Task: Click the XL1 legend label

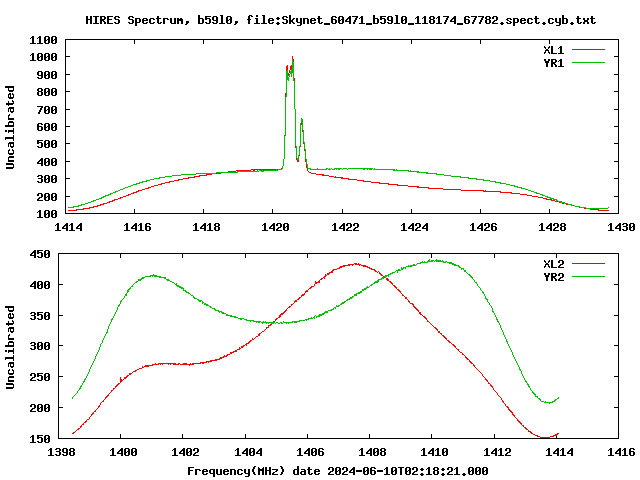Action: (x=553, y=50)
